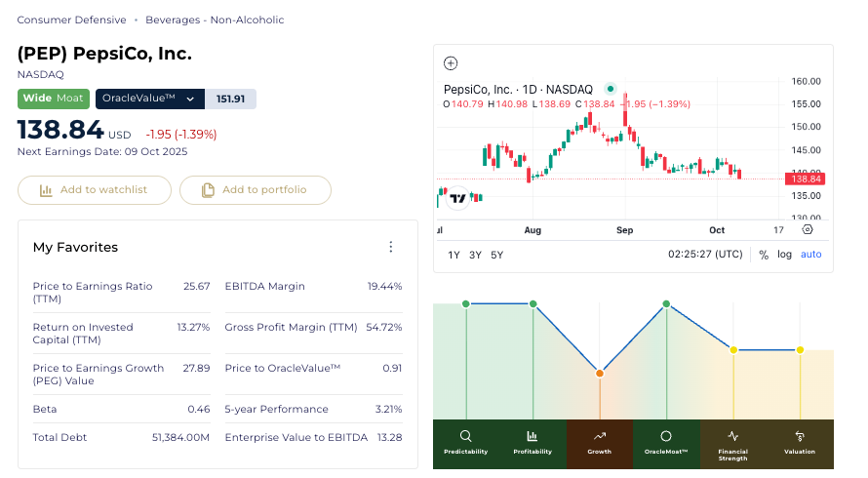Switch chart range to 5Y
This screenshot has height=478, width=868.
point(496,255)
